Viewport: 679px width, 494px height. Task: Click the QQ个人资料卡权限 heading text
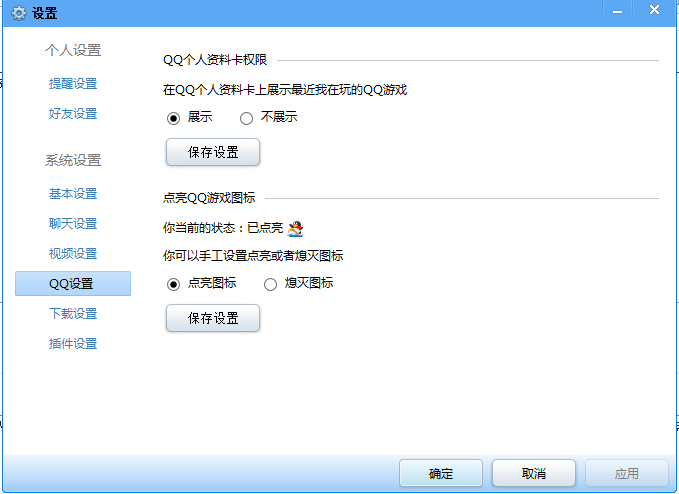pos(215,60)
